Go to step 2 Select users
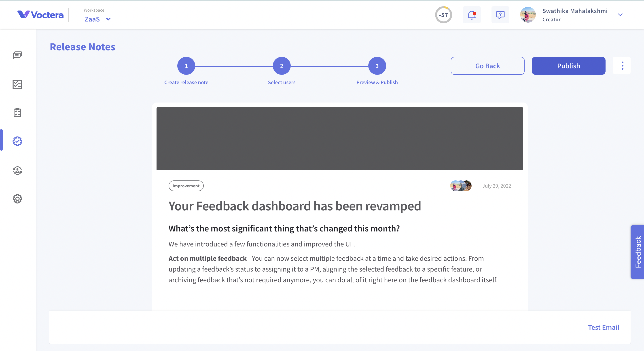Screen dimensions: 644x351 pyautogui.click(x=282, y=66)
